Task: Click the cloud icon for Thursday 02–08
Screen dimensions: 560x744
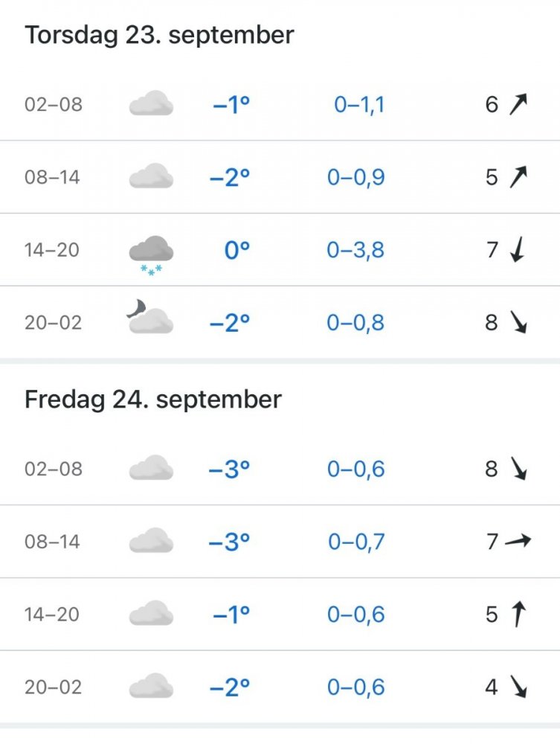Action: click(x=151, y=104)
